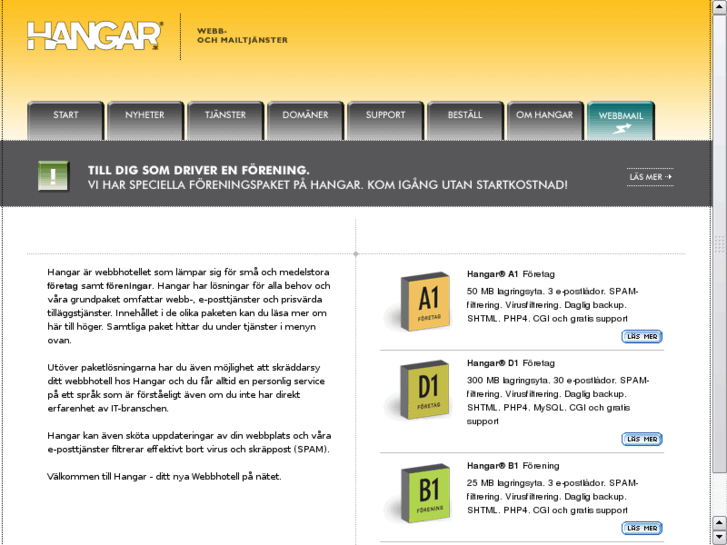Open the SUPPORT tab
The image size is (727, 545).
coord(385,121)
